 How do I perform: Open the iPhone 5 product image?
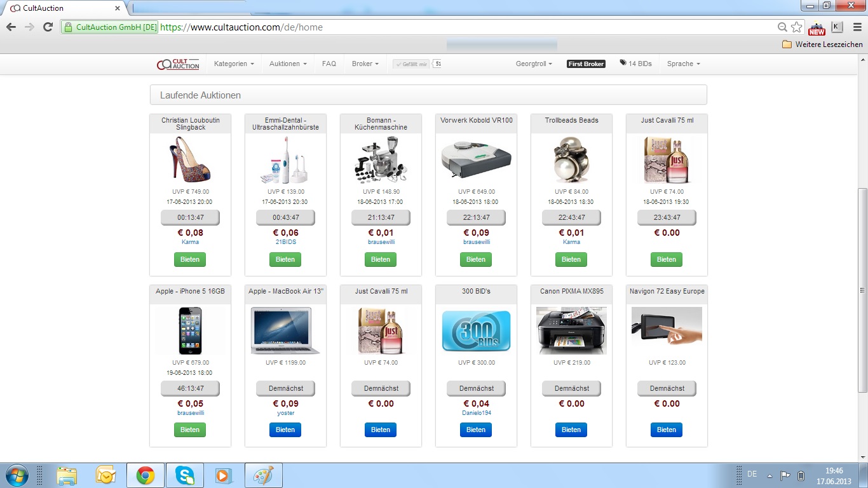pyautogui.click(x=190, y=330)
